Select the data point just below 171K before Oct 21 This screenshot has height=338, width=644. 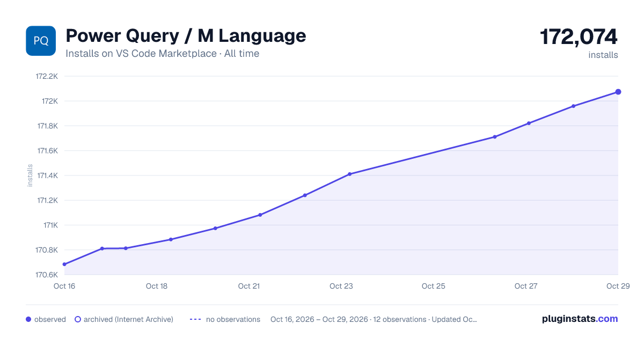(x=215, y=228)
